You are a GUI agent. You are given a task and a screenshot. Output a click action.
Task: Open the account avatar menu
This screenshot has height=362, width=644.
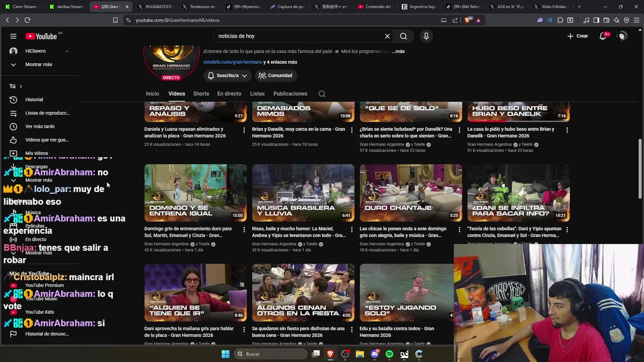click(x=622, y=36)
